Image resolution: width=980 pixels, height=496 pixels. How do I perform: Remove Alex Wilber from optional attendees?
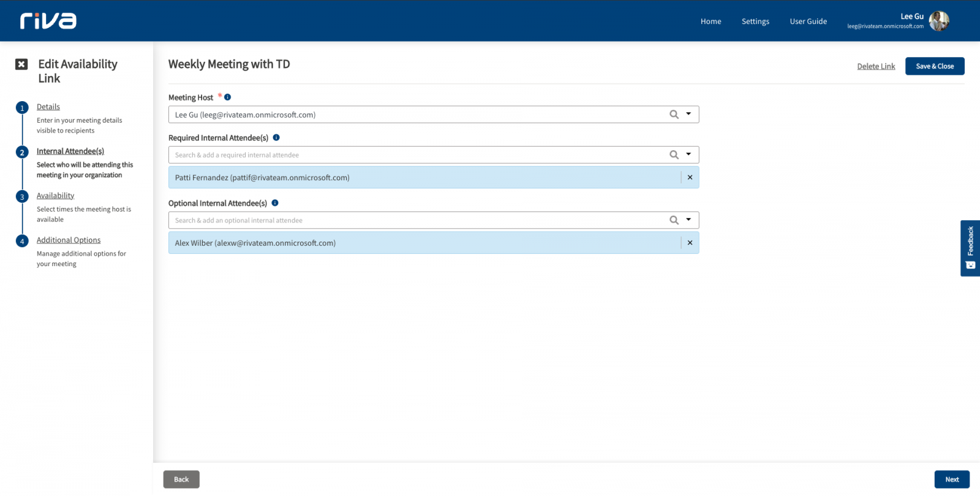pyautogui.click(x=690, y=243)
